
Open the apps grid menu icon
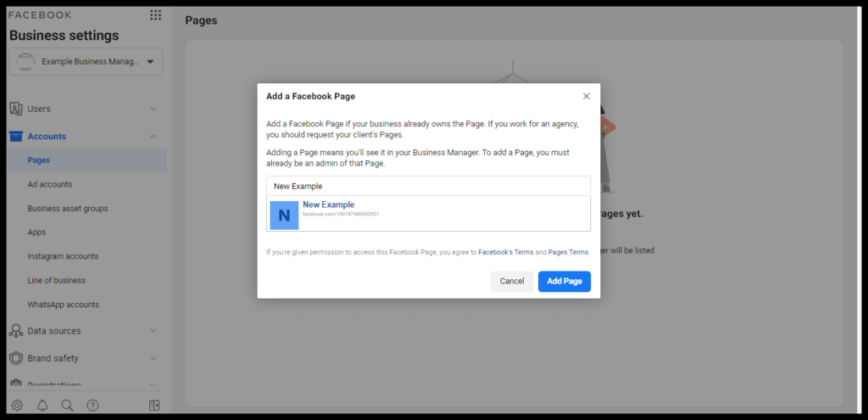coord(156,15)
